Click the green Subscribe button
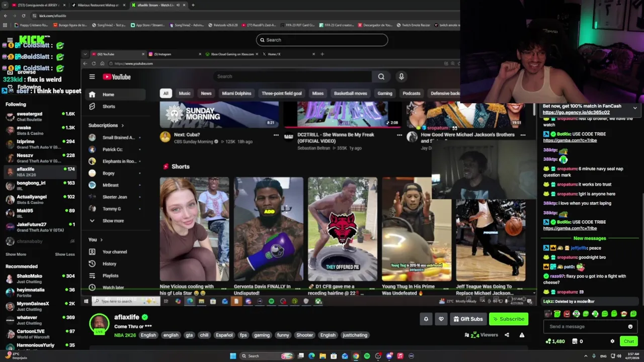 (509, 319)
